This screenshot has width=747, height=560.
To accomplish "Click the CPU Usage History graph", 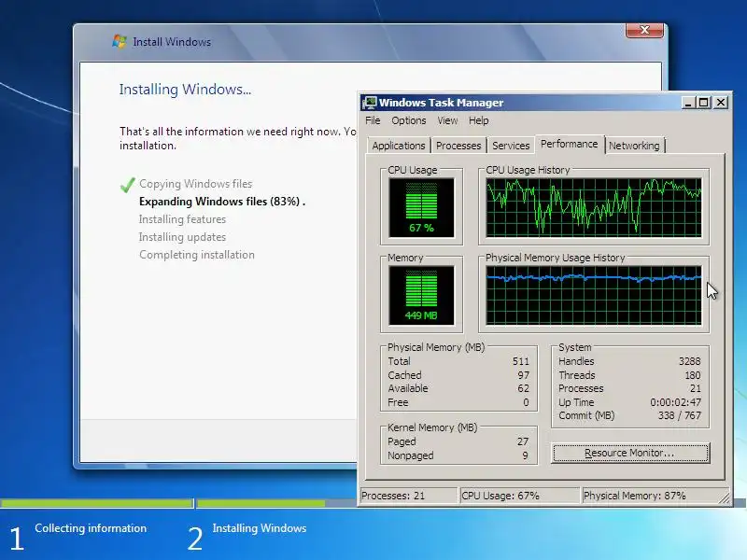I will click(x=593, y=207).
